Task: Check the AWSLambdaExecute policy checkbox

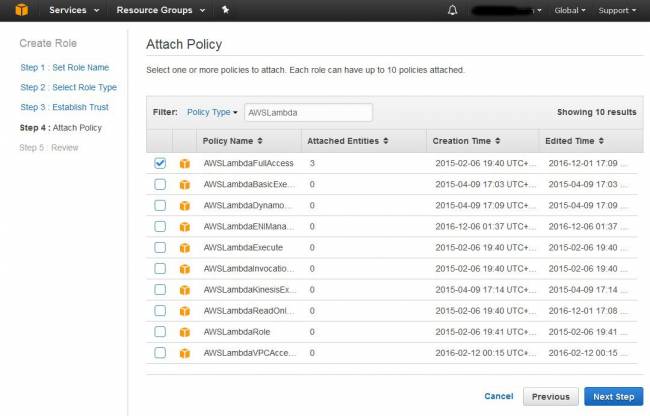Action: 160,247
